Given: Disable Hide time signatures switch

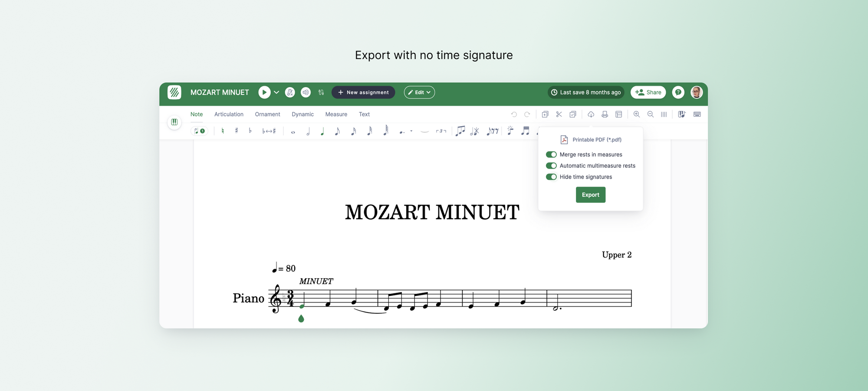Looking at the screenshot, I should coord(551,177).
